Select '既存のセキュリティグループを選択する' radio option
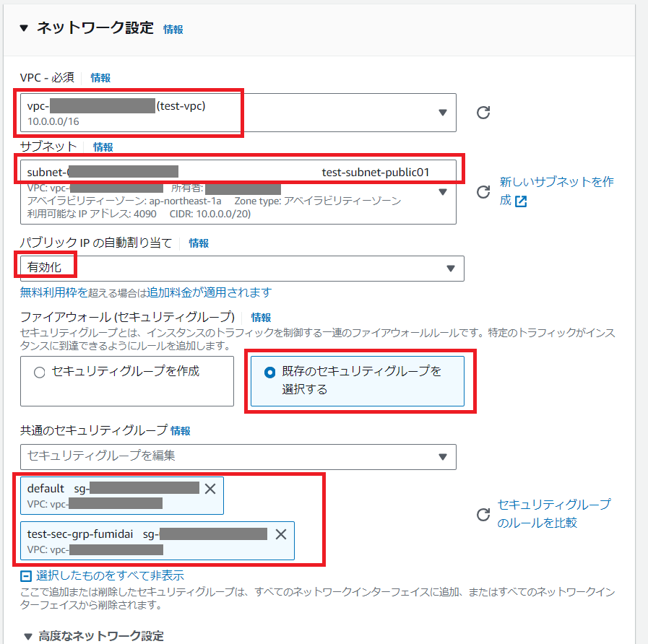The width and height of the screenshot is (648, 644). click(270, 373)
